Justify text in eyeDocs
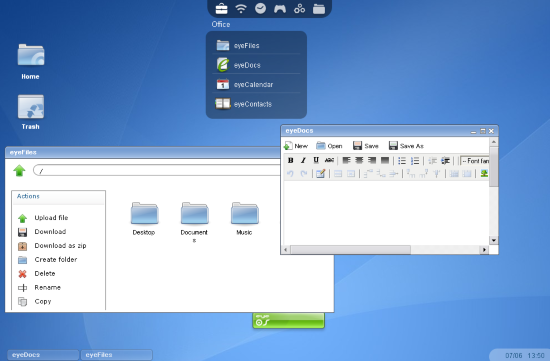Image resolution: width=550 pixels, height=361 pixels. click(385, 160)
